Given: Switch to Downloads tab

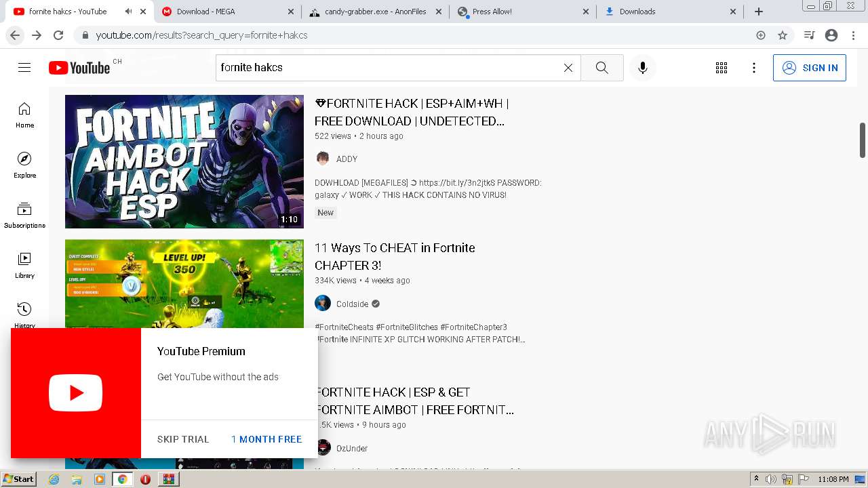Looking at the screenshot, I should (x=670, y=12).
